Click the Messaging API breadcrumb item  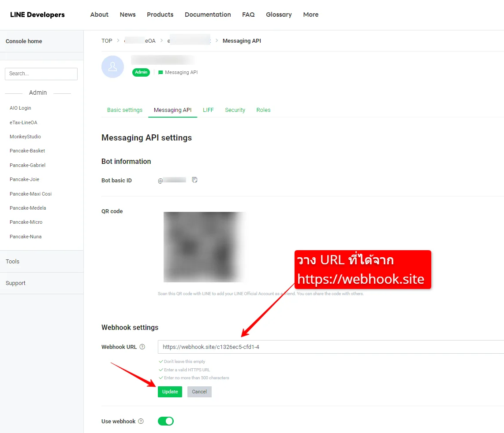pos(242,41)
